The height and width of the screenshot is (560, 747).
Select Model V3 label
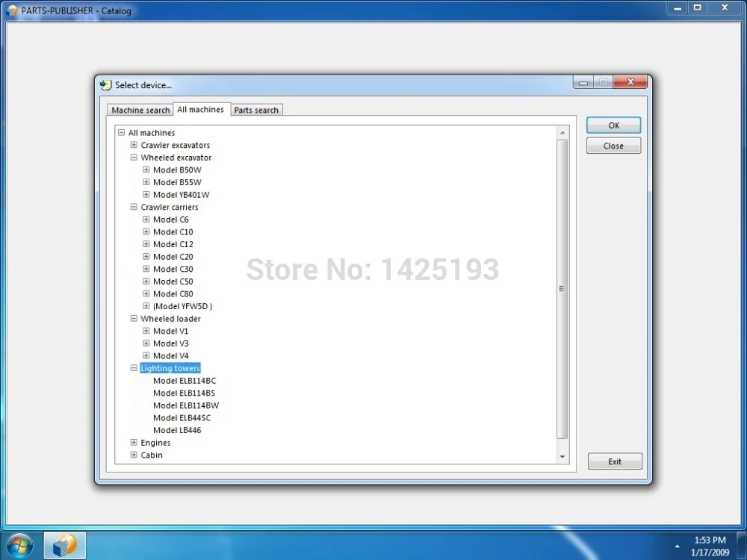click(170, 343)
